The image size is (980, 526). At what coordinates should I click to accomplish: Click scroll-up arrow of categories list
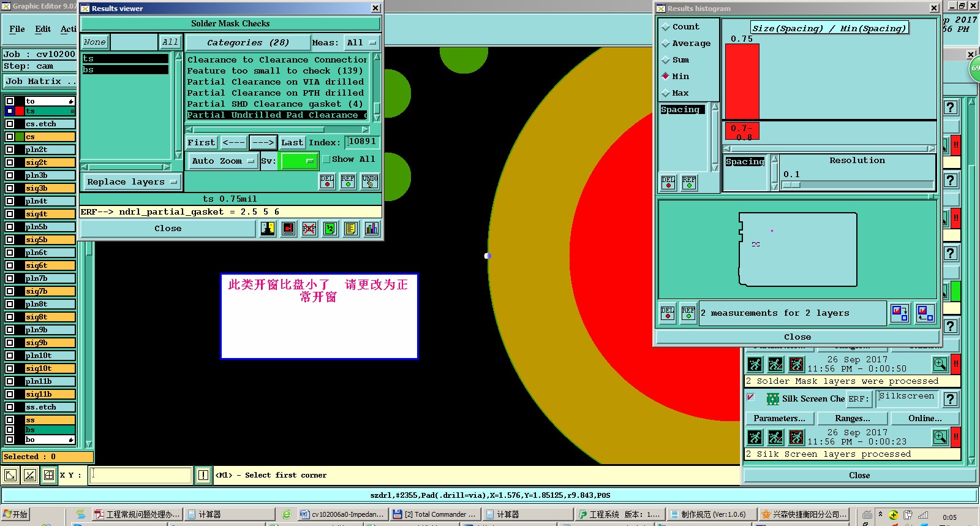pos(377,57)
